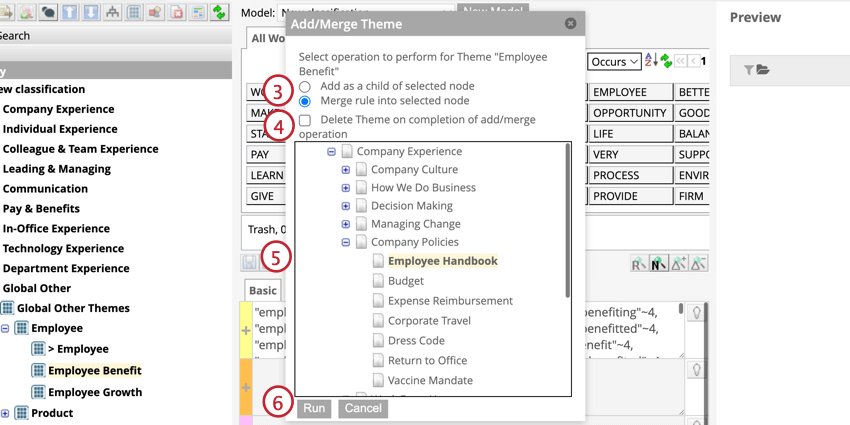Select Employee Benefit theme in left tree
850x425 pixels.
[94, 371]
